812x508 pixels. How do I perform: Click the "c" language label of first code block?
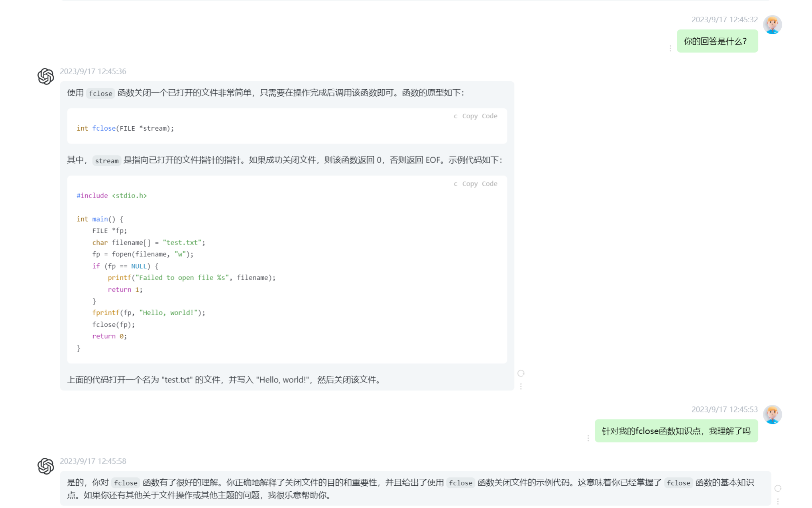[455, 116]
